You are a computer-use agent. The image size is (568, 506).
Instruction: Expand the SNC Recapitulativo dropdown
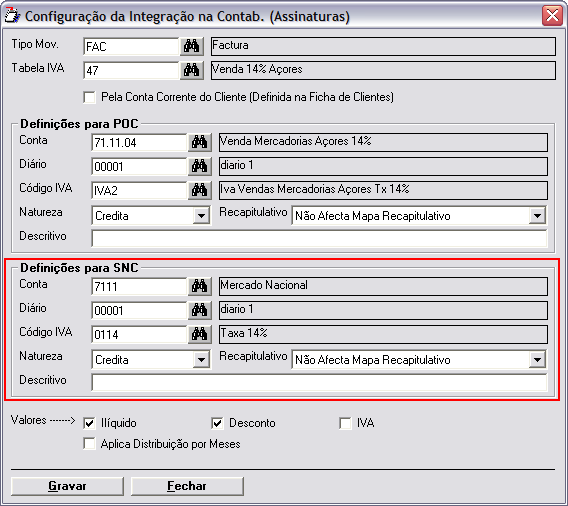[537, 360]
